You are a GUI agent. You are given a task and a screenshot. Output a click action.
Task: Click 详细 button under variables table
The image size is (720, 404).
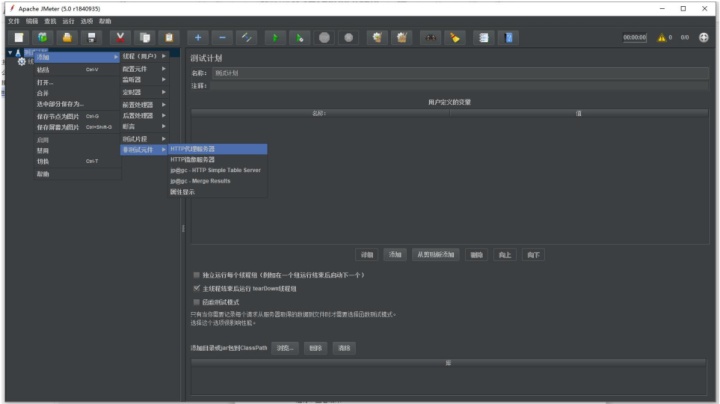click(x=367, y=255)
